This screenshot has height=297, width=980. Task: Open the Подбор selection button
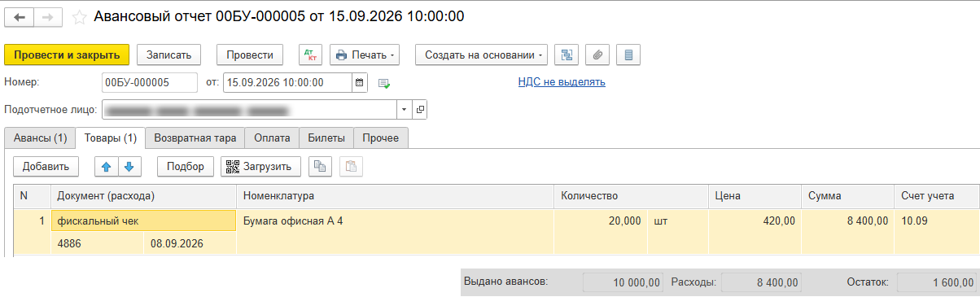click(x=186, y=166)
